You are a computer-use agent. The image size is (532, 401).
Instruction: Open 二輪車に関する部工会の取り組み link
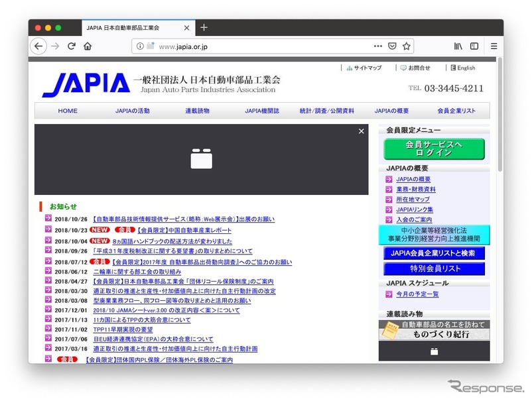coord(137,272)
